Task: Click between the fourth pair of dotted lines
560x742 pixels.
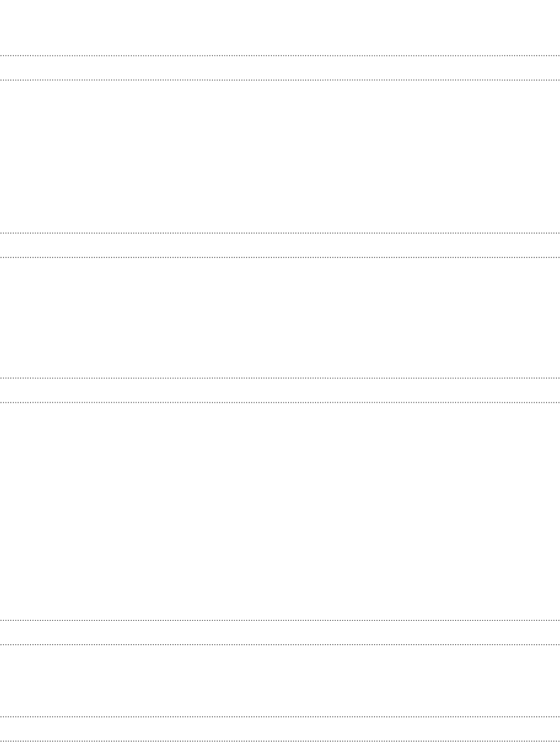Action: pos(280,632)
